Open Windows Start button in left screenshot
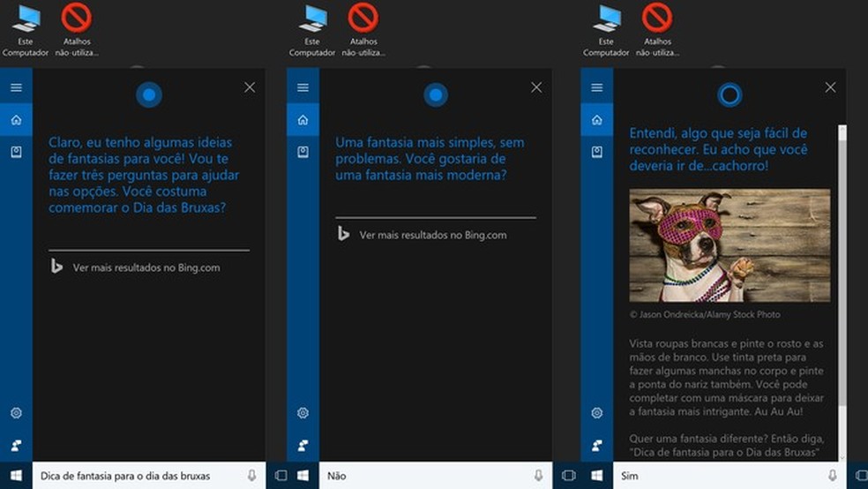The image size is (868, 489). (16, 476)
